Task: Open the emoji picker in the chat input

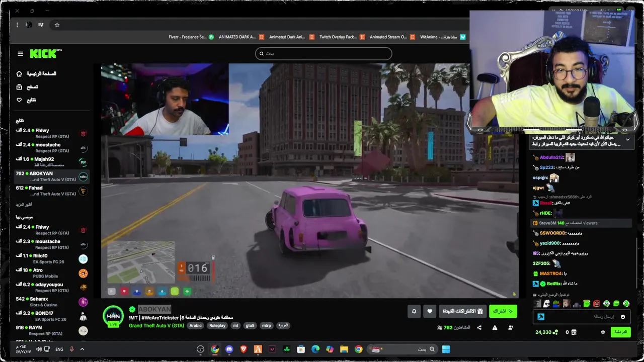Action: 623,317
